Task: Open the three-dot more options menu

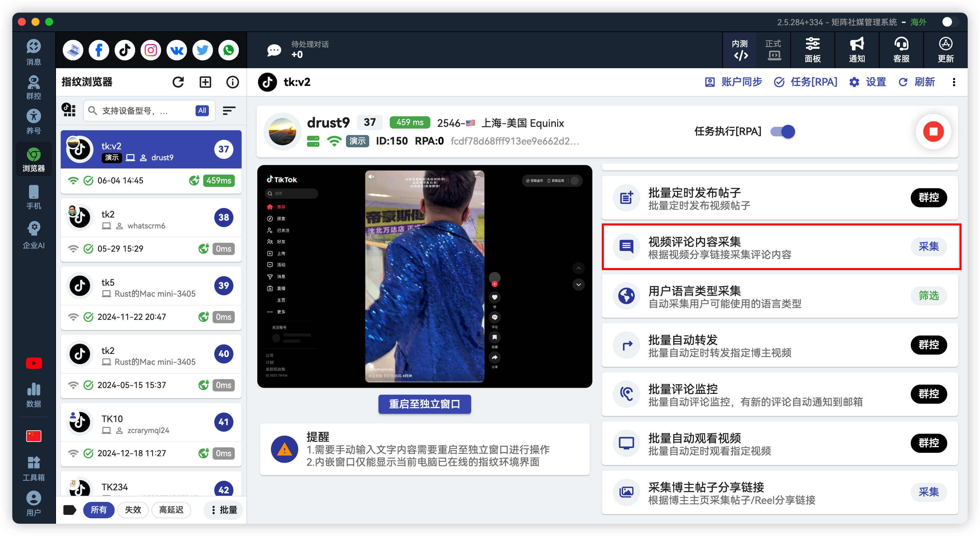Action: [x=954, y=82]
